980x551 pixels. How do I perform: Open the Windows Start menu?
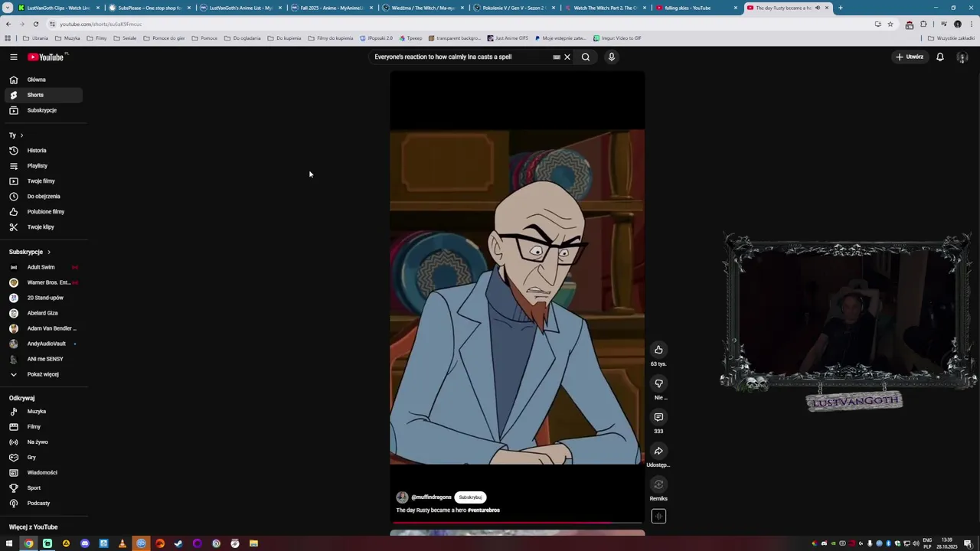9,543
